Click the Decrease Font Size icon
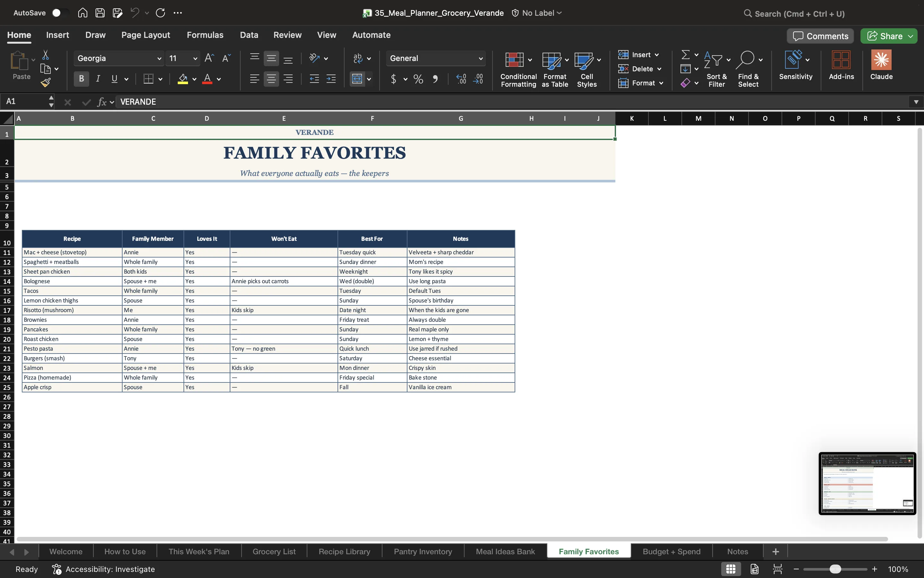 [x=227, y=58]
